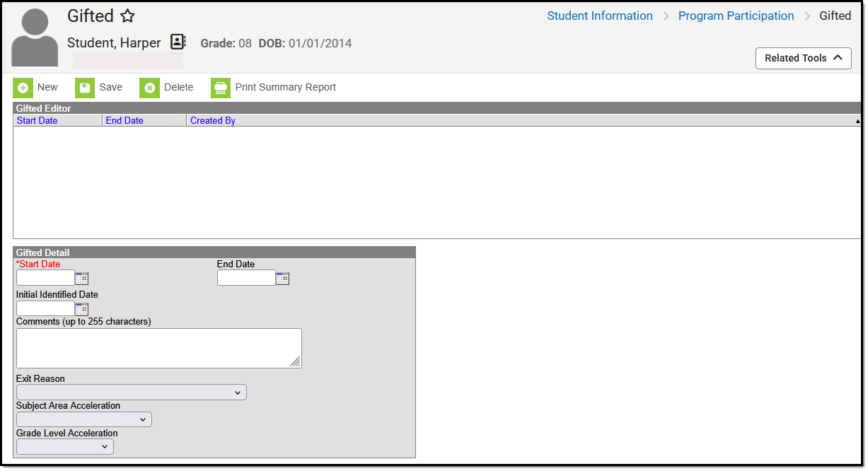
Task: Open the End Date calendar picker
Action: click(x=282, y=278)
